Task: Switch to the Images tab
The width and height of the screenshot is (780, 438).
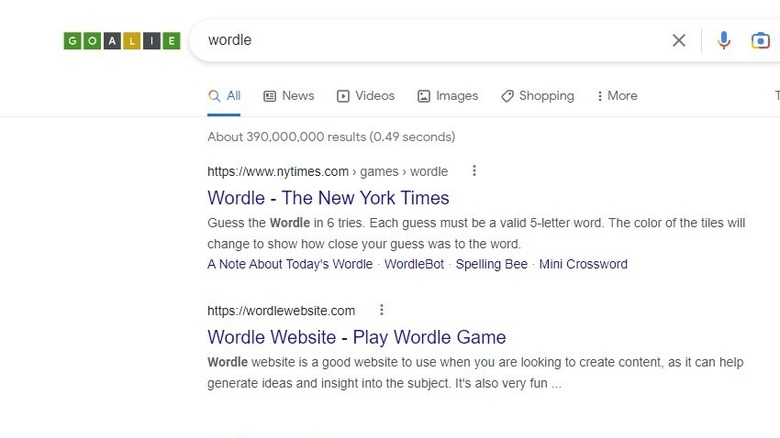Action: tap(447, 96)
